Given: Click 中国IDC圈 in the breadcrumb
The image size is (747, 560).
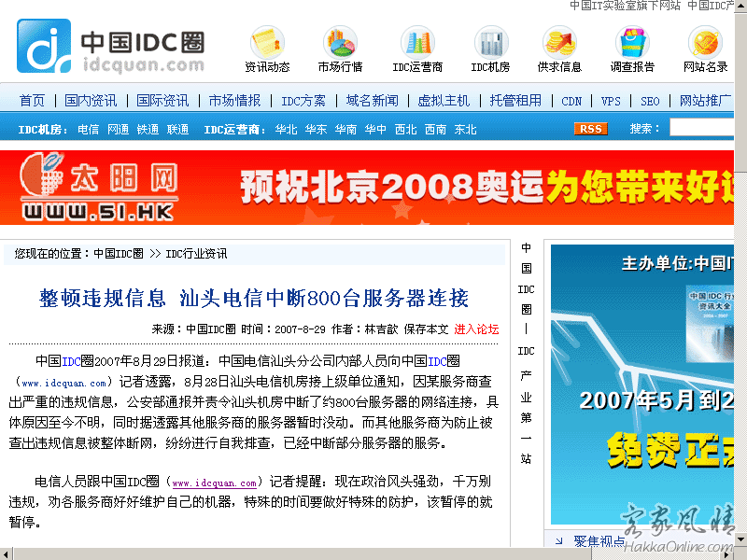Looking at the screenshot, I should [x=119, y=253].
